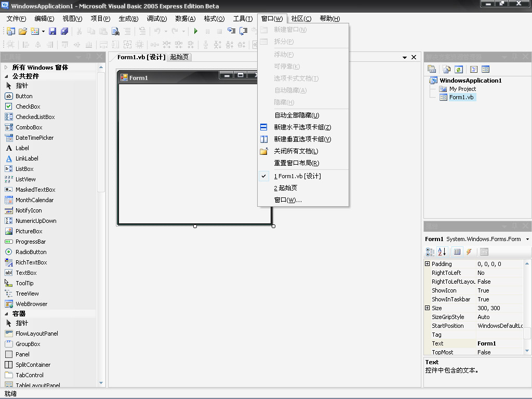Click the Refresh icon in Solution Explorer
Screen dimensions: 532x399
459,69
